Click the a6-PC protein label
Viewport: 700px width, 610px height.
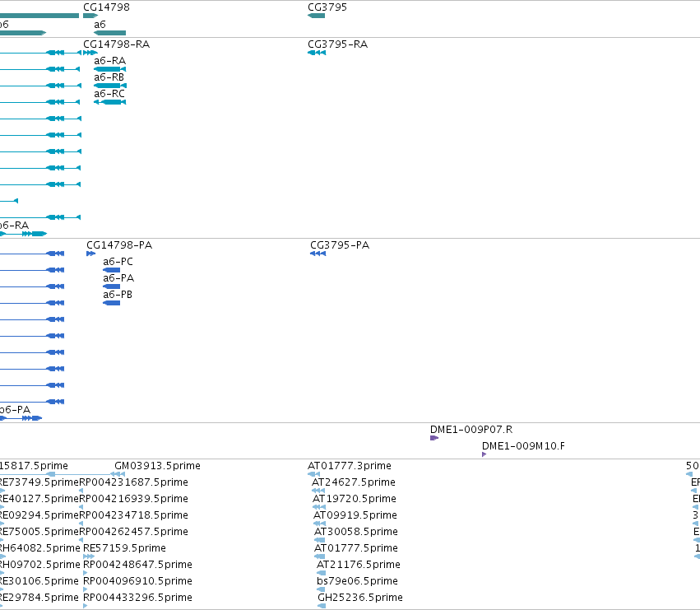[x=118, y=262]
